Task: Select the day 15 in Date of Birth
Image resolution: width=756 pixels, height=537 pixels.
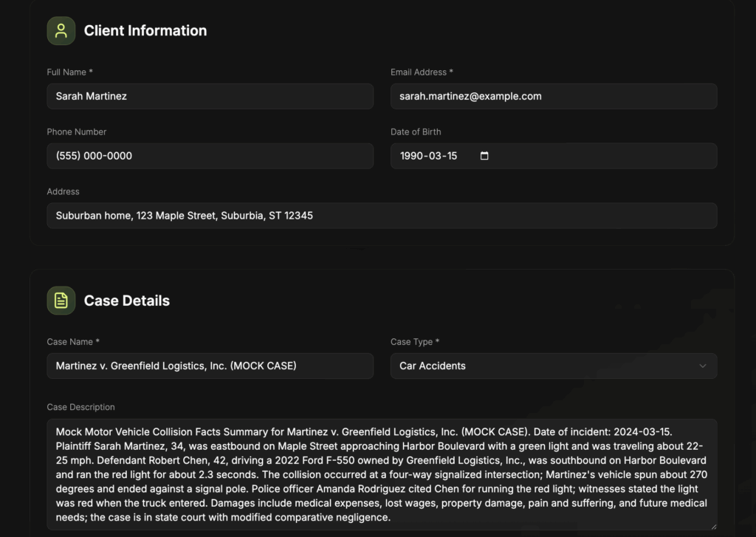Action: click(x=451, y=156)
